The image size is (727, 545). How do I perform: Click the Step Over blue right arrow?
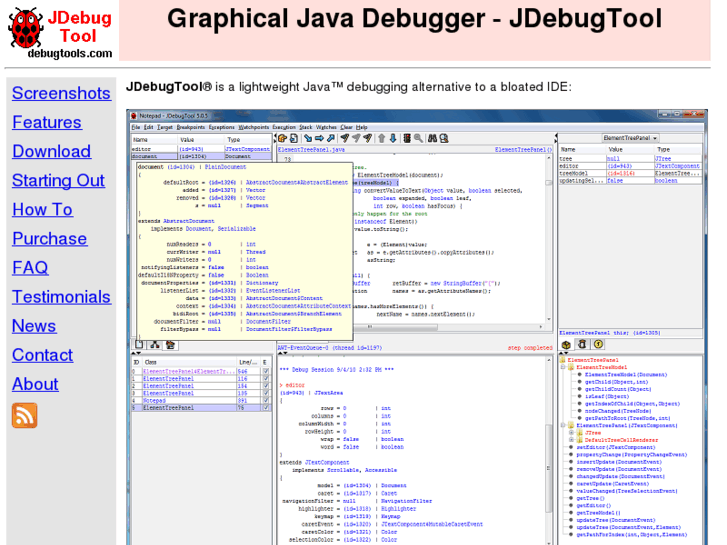click(x=319, y=138)
